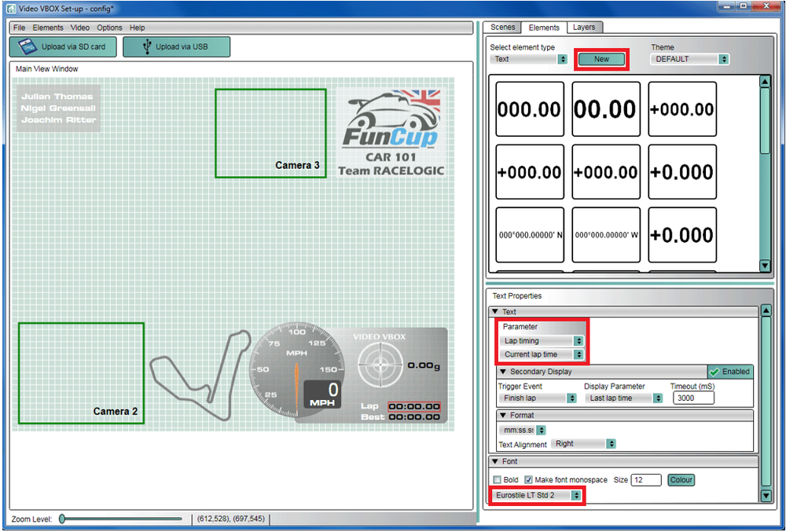Toggle the Bold font checkbox
The height and width of the screenshot is (532, 786).
[x=497, y=480]
